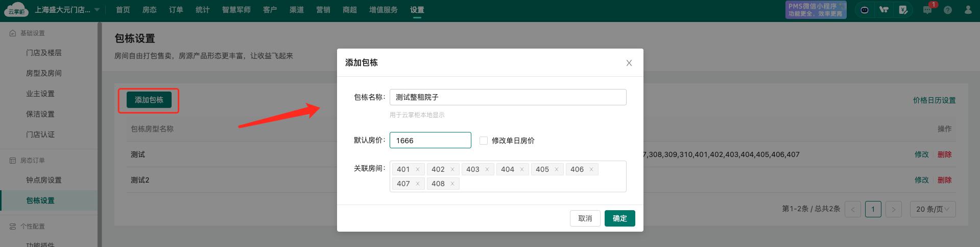This screenshot has height=247, width=980.
Task: Open the robot assistant icon
Action: tap(864, 10)
